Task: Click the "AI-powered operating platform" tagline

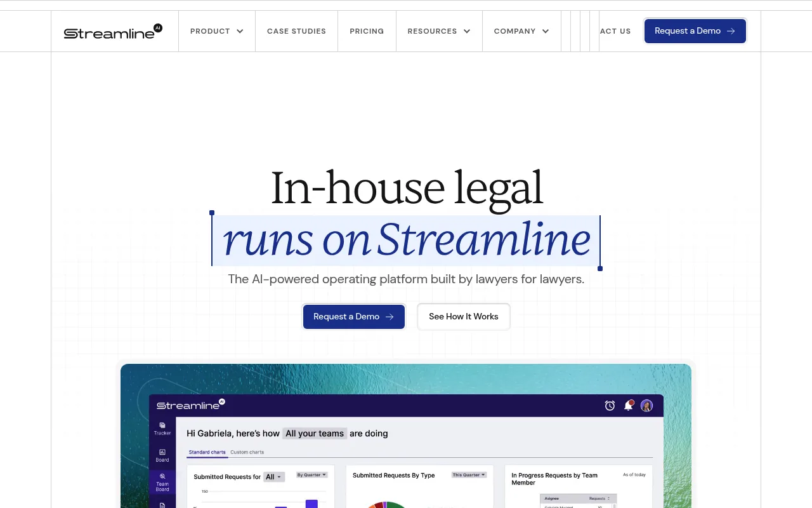Action: 406,279
